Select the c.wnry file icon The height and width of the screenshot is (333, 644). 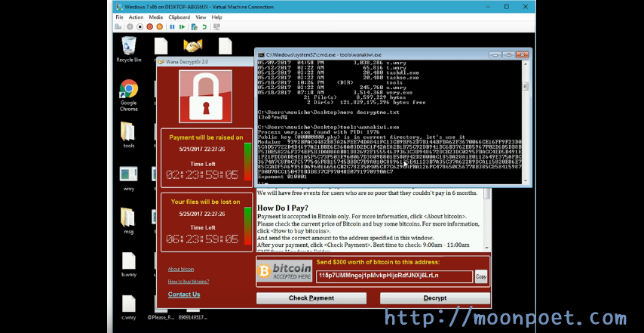coord(128,307)
